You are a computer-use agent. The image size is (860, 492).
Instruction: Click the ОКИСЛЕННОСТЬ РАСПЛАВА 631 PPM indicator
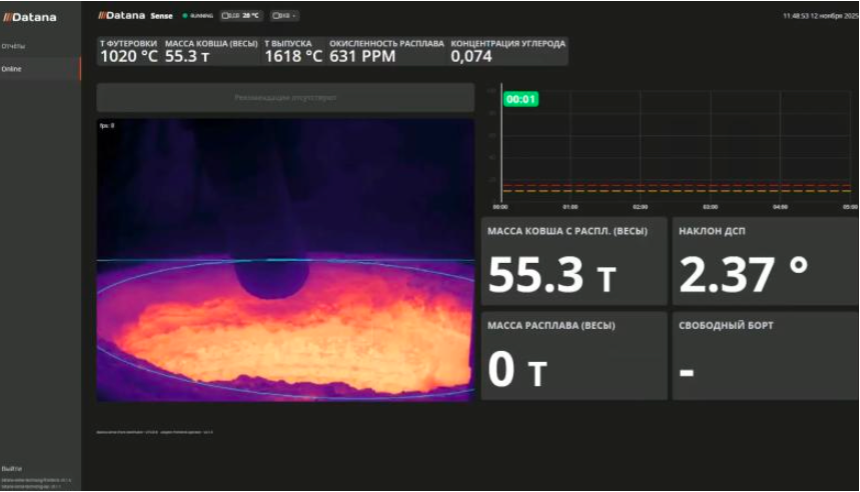point(385,51)
